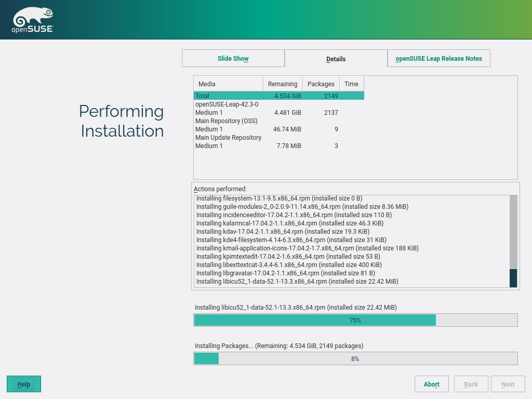The image size is (532, 399).
Task: Click the openSUSE chameleon logo
Action: point(33,20)
